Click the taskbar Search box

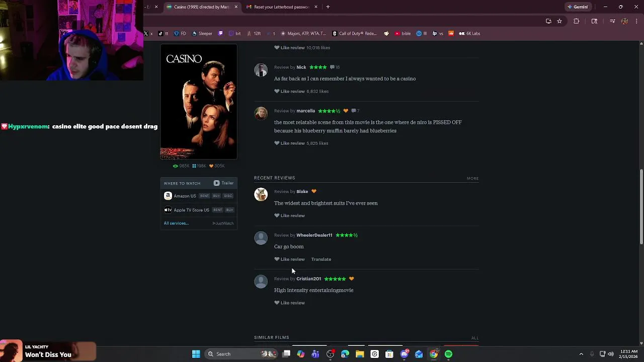[242, 354]
